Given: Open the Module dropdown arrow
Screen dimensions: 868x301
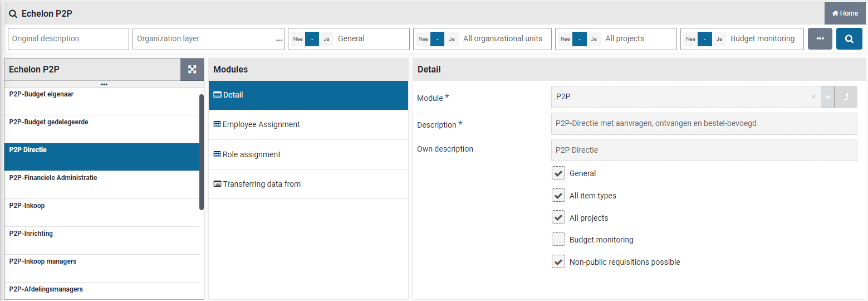Looking at the screenshot, I should 827,97.
